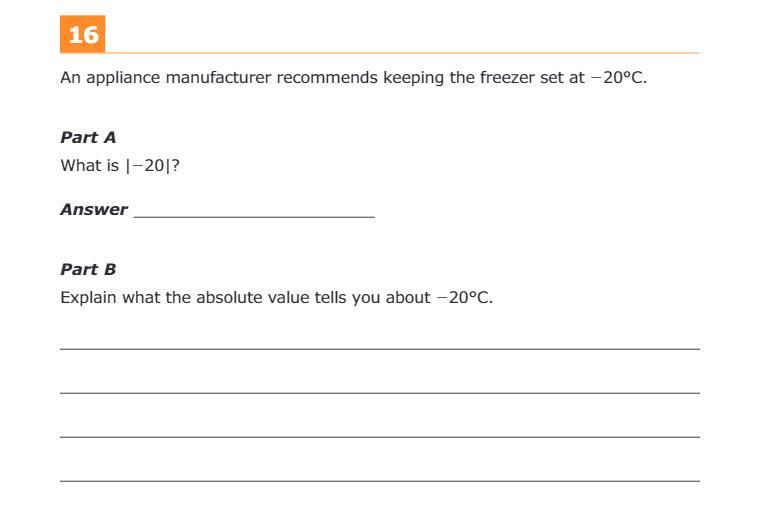
Task: Click the word 'recommends' in the prompt
Action: [x=327, y=78]
